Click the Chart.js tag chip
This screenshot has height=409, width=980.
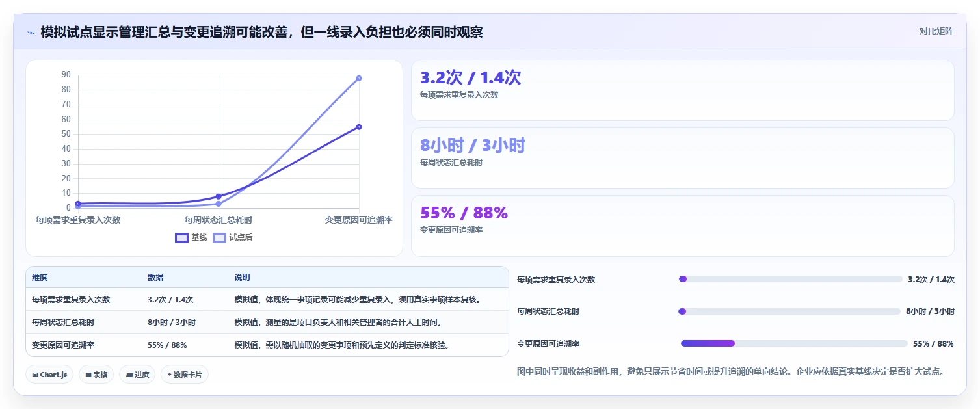tap(49, 375)
